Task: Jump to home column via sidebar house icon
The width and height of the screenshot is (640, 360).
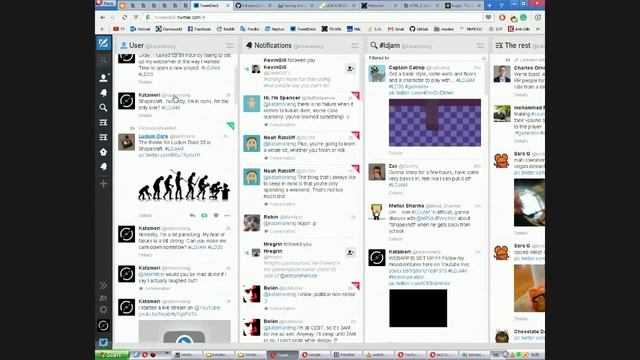Action: click(x=103, y=152)
